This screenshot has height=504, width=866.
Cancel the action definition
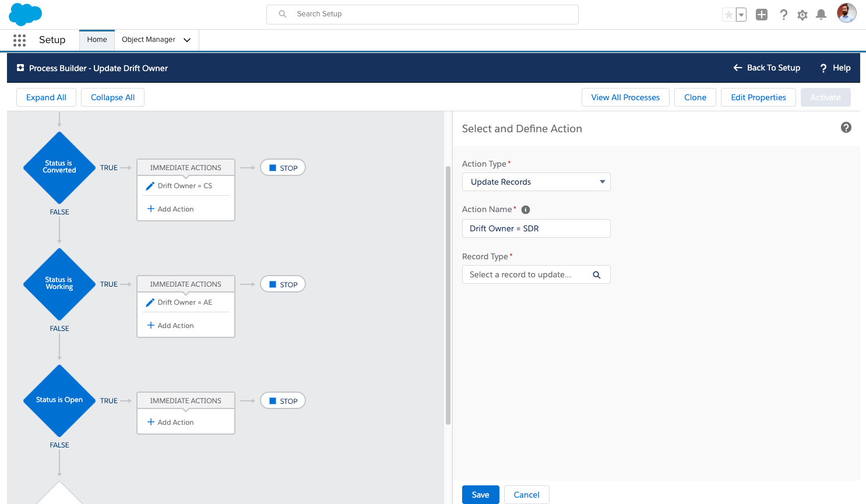pos(526,495)
